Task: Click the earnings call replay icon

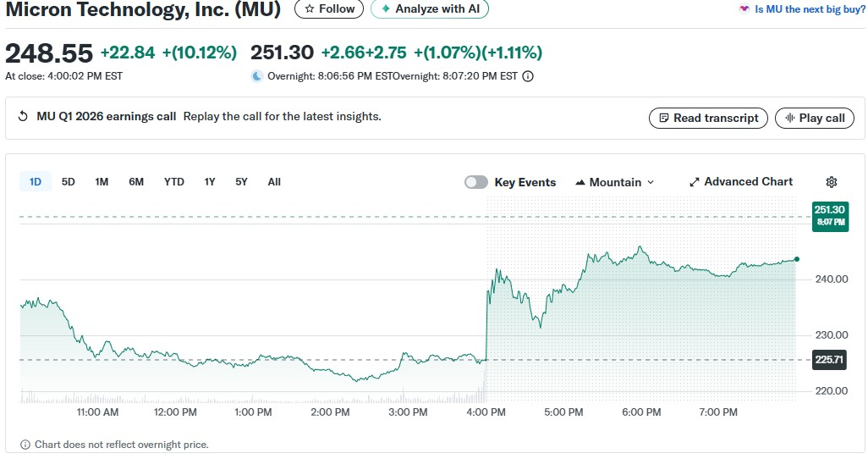Action: 23,117
